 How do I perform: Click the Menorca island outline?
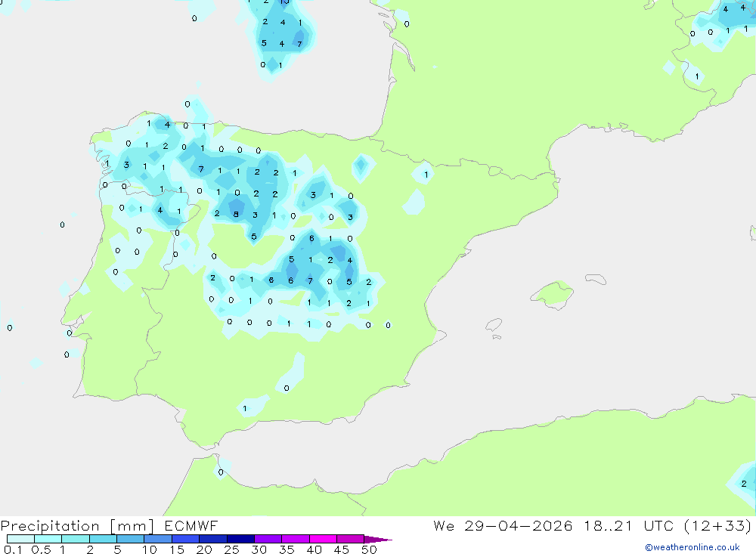596,279
